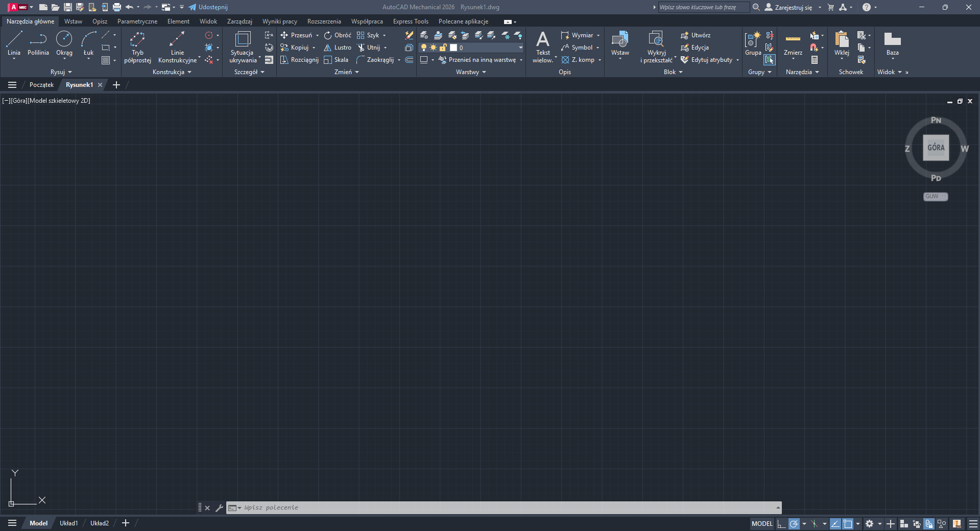This screenshot has height=531, width=980.
Task: Switch to the Parametryczne ribbon tab
Action: coord(137,21)
